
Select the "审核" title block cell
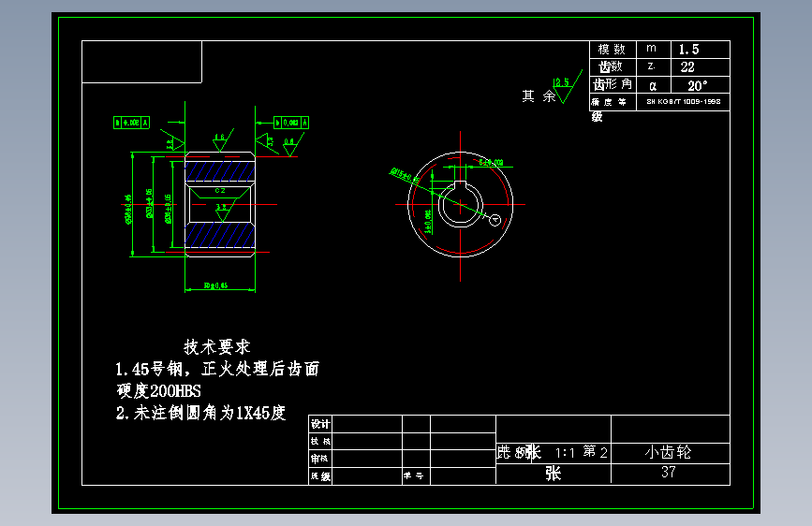coord(320,459)
